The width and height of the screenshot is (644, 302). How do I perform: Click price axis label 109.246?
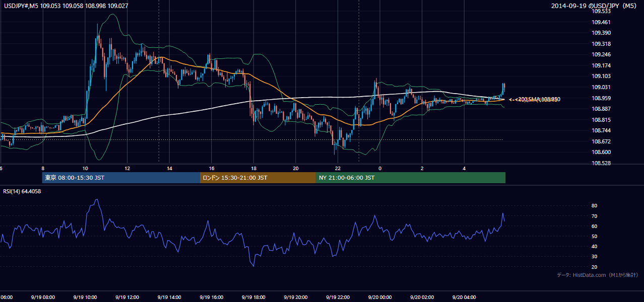click(601, 54)
